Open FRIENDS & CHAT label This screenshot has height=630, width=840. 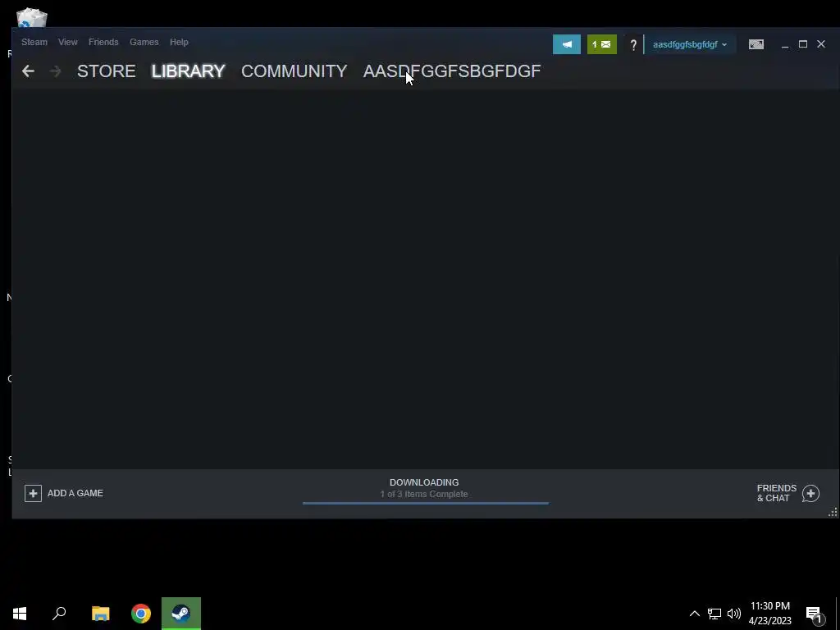coord(776,493)
